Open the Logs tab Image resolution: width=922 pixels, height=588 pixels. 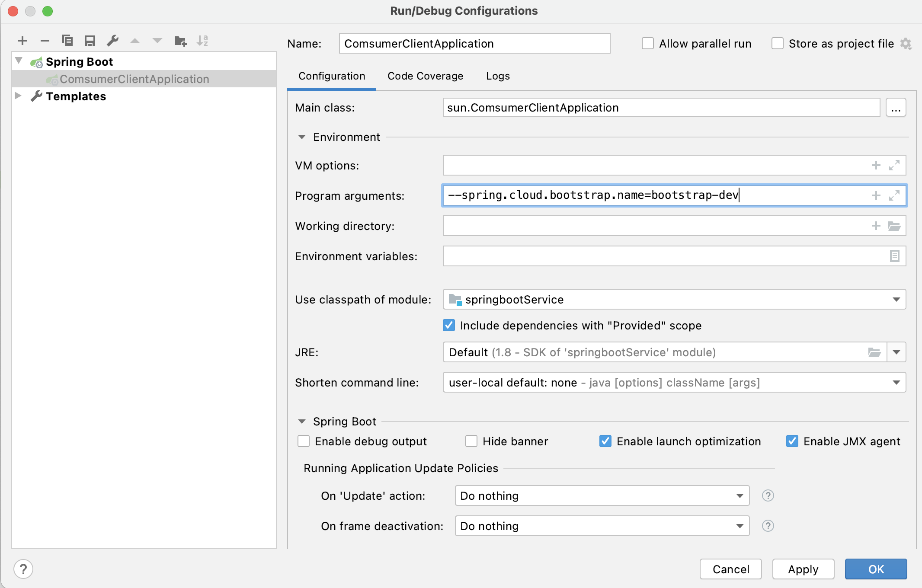tap(497, 76)
